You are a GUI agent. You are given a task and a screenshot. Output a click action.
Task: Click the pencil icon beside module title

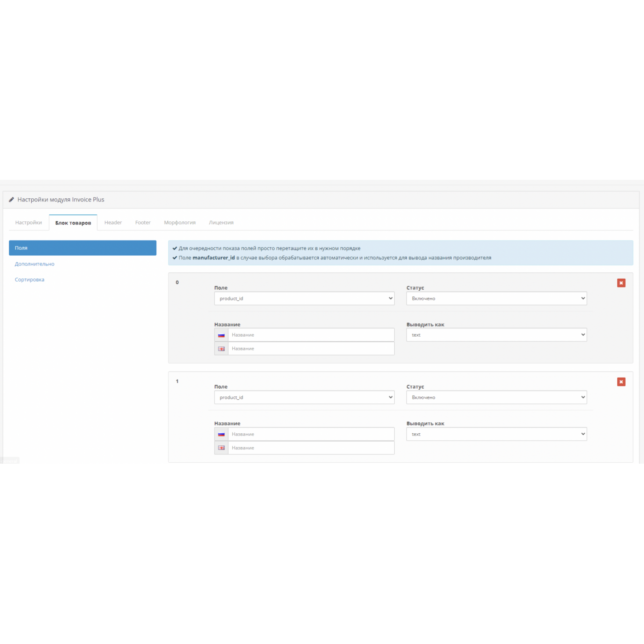point(11,200)
